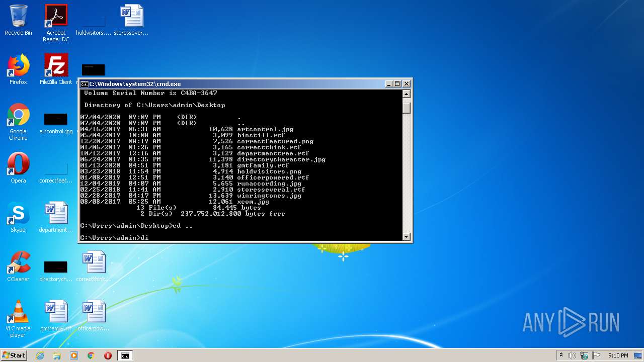
Task: Click the departmenttree.rtf listing line
Action: click(195, 153)
